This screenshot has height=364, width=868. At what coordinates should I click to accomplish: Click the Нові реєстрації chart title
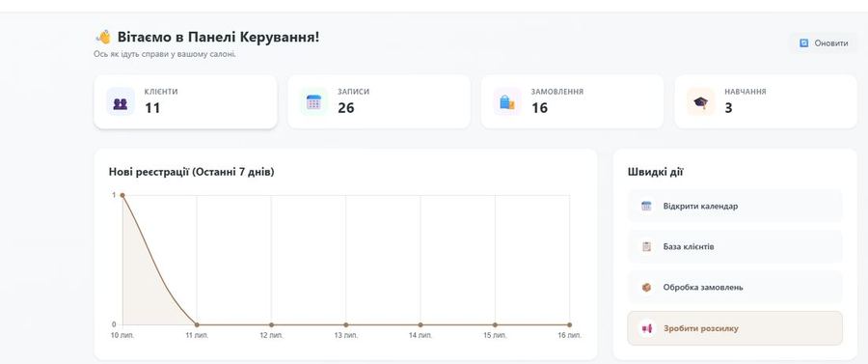tap(192, 172)
